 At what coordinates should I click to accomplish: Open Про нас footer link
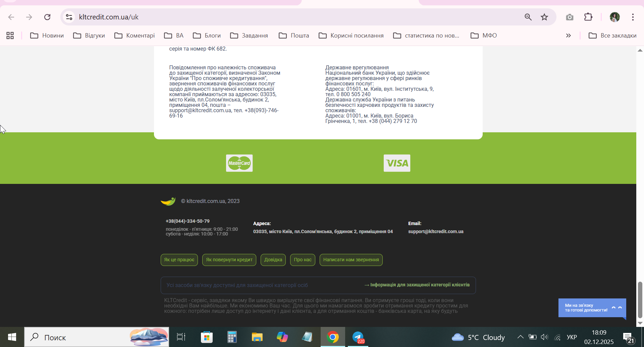[303, 260]
